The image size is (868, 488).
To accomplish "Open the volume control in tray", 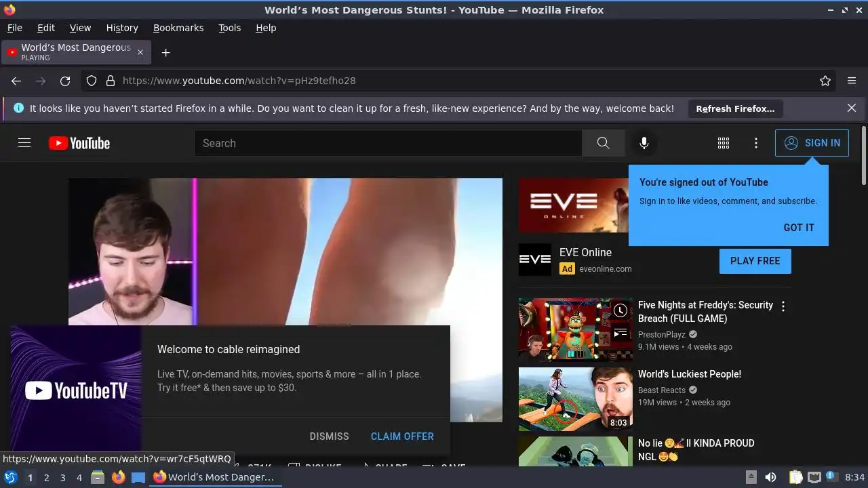I will 770,477.
